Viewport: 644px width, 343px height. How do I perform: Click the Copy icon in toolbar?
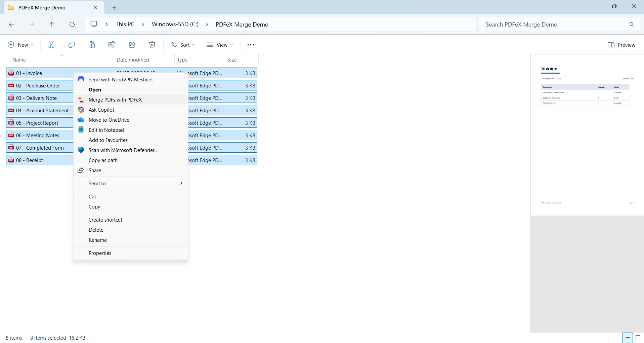(72, 45)
